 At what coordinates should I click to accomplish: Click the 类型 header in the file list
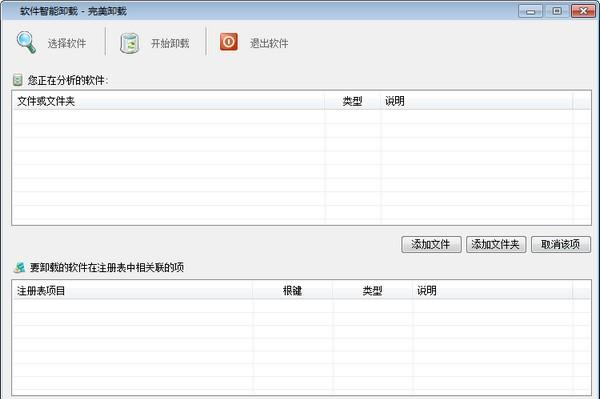[352, 101]
